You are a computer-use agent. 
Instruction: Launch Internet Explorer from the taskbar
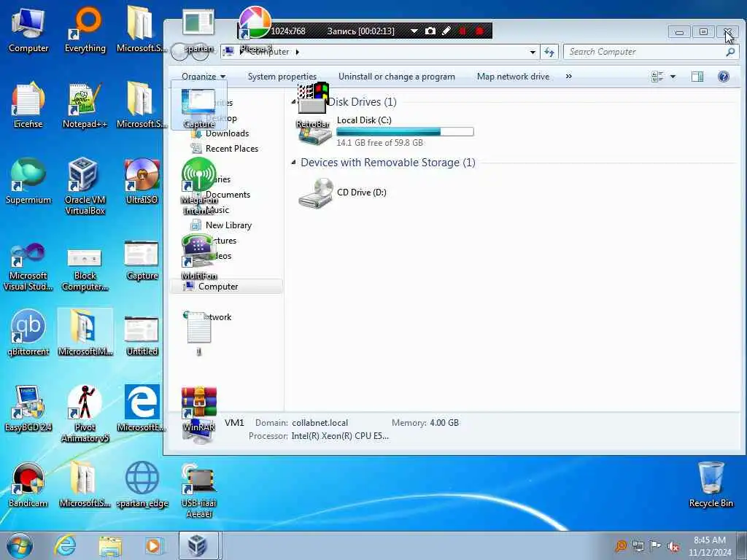click(x=65, y=545)
